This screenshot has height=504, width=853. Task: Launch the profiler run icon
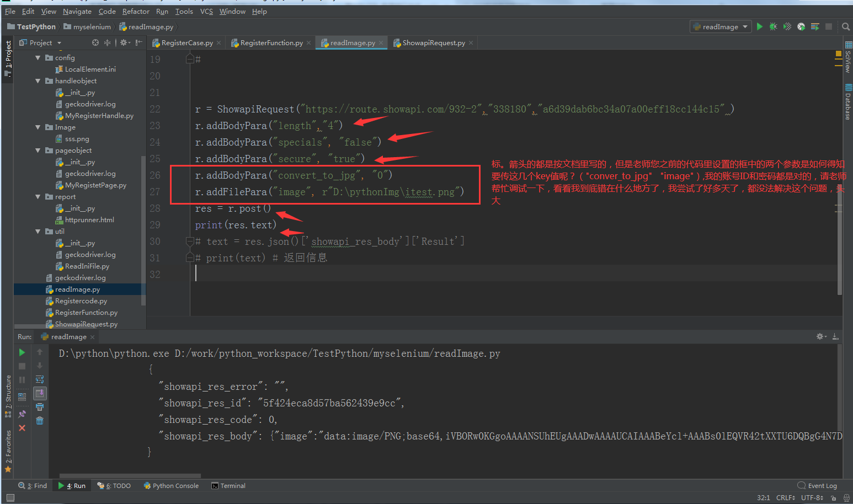click(x=801, y=26)
